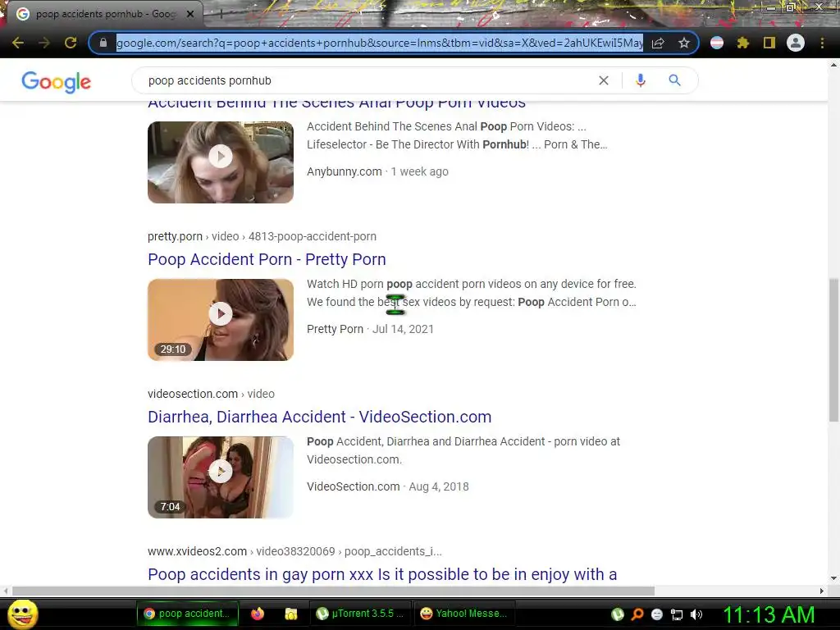Click the pretty.porn breadcrumb URL text
840x630 pixels.
(x=262, y=236)
